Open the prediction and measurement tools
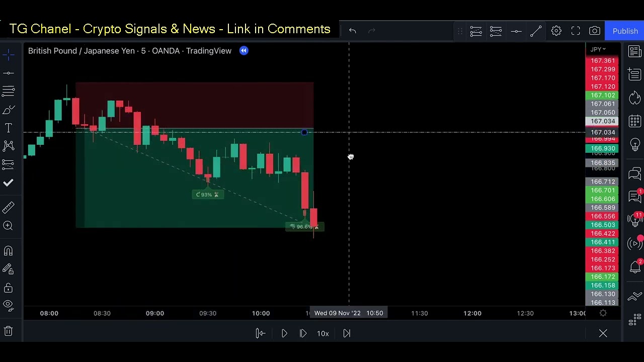 coord(8,164)
